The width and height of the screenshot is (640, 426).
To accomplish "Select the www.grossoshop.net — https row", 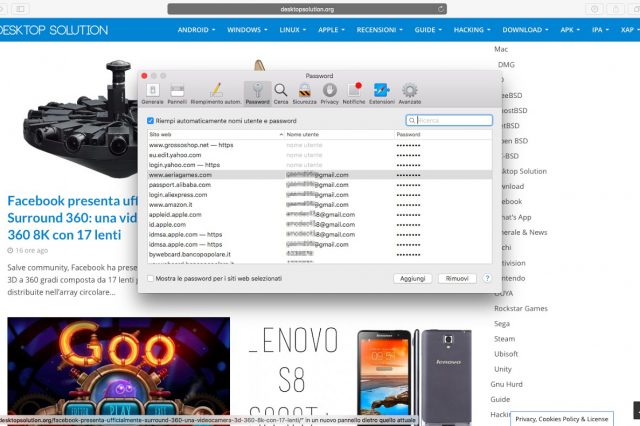I will tap(320, 145).
